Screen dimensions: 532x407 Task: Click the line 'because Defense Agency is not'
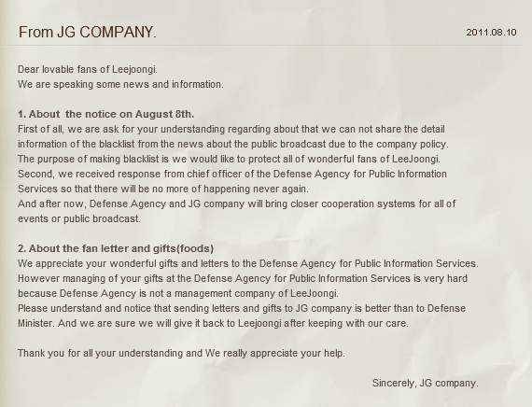(178, 294)
